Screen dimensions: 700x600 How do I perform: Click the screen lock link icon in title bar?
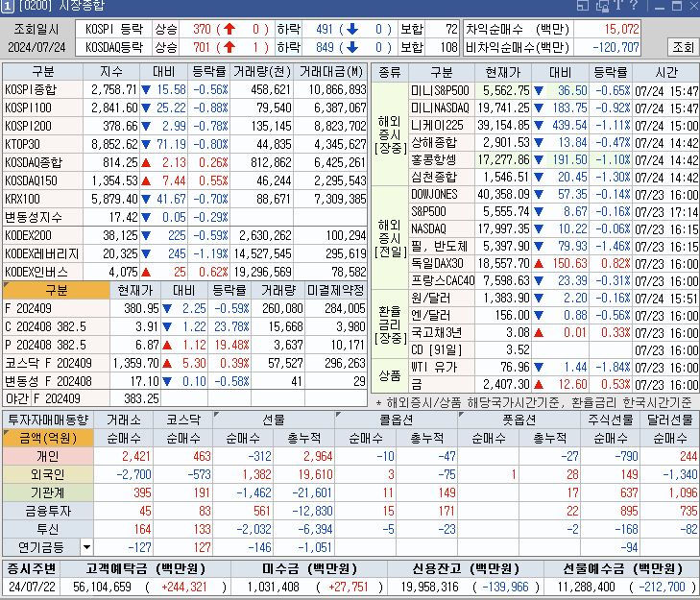(x=602, y=6)
